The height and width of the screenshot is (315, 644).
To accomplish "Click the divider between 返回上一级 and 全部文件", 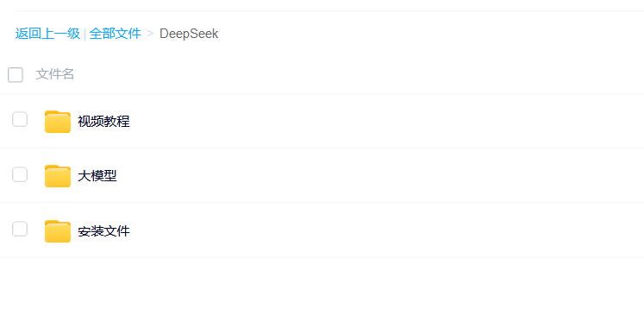I will 84,34.
